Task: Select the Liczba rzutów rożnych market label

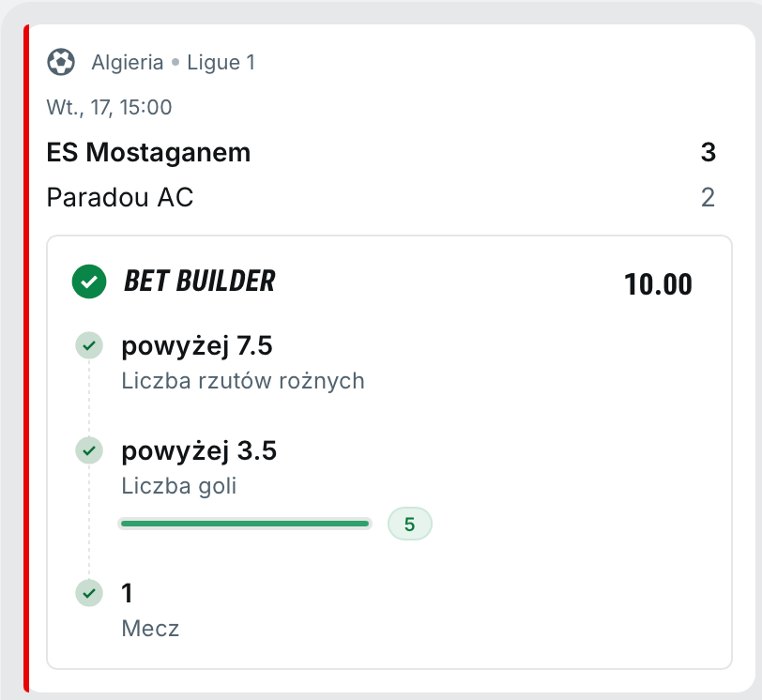Action: pyautogui.click(x=243, y=381)
